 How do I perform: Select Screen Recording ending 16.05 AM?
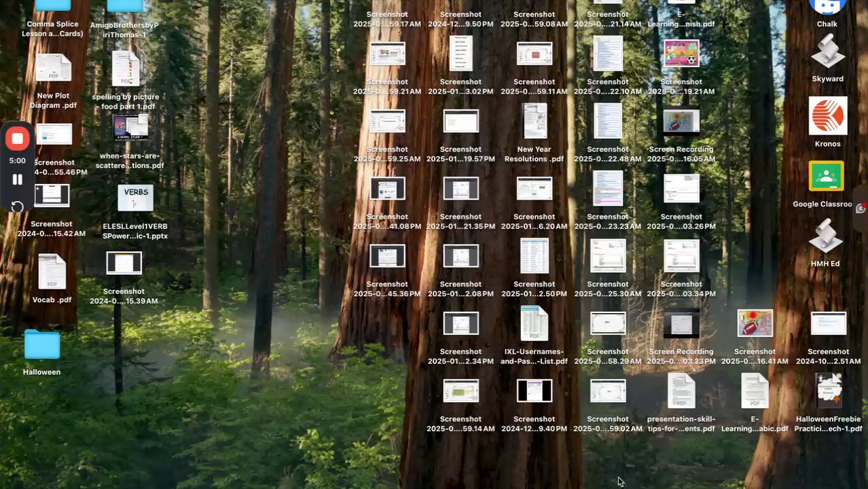pos(681,121)
